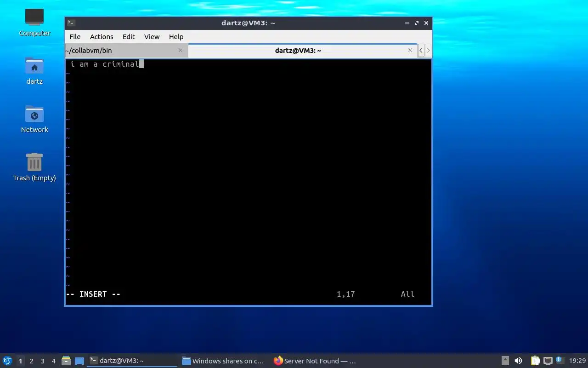Maximize the terminal window
This screenshot has width=588, height=368.
(x=417, y=23)
